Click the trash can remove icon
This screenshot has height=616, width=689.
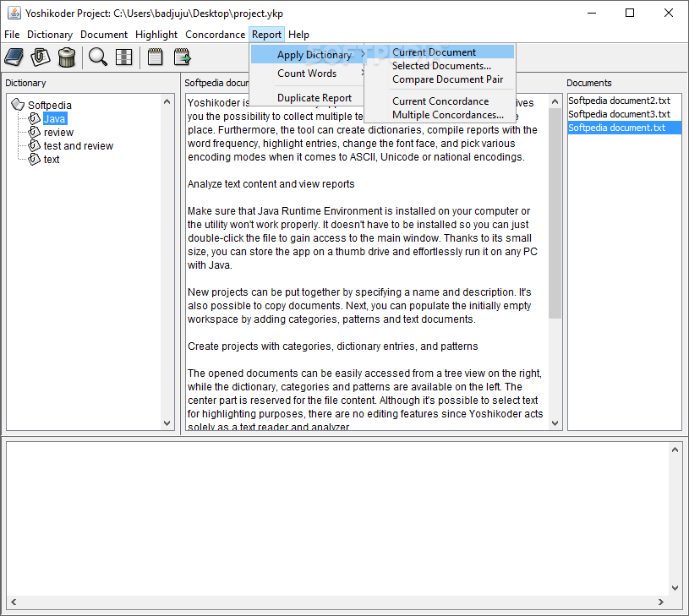tap(67, 57)
